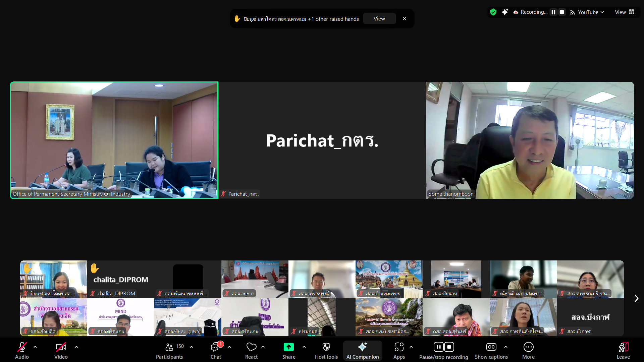Expand the Share options caret
The width and height of the screenshot is (644, 362).
click(304, 347)
